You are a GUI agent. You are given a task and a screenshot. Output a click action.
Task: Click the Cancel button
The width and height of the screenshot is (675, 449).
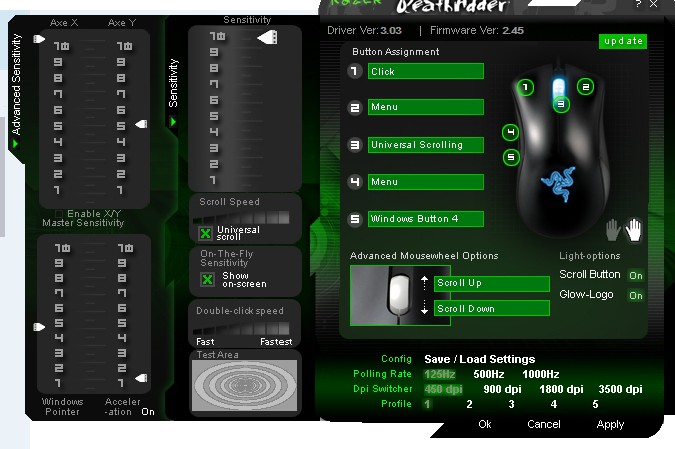pyautogui.click(x=544, y=424)
